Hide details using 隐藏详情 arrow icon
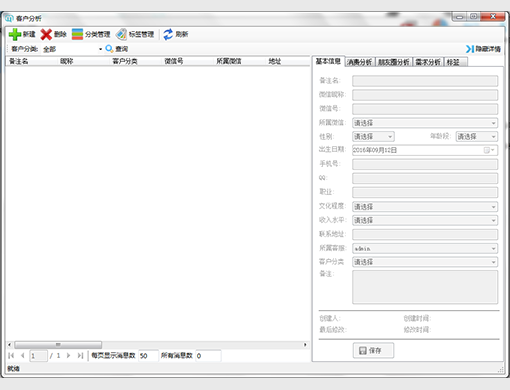Screen dimensions: 510x390 (470, 49)
